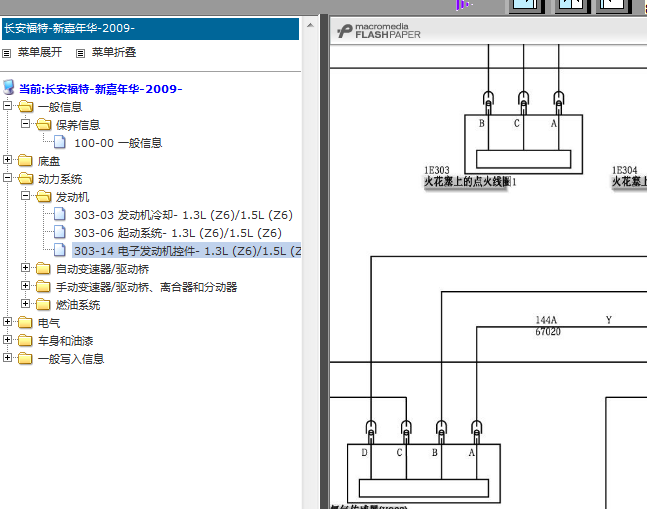Screen dimensions: 647x509
Task: Collapse the 发动机 subfolder
Action: (x=26, y=196)
